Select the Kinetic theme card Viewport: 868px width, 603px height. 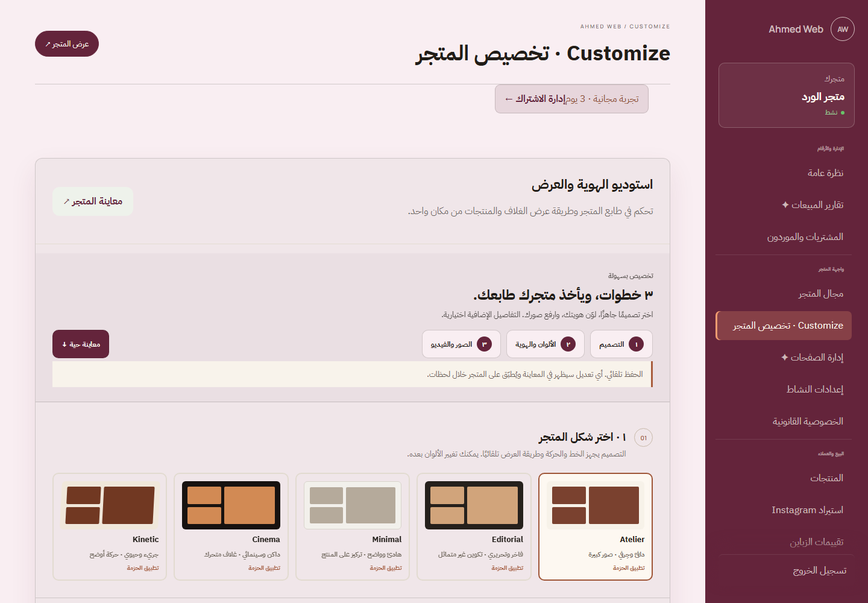[110, 527]
